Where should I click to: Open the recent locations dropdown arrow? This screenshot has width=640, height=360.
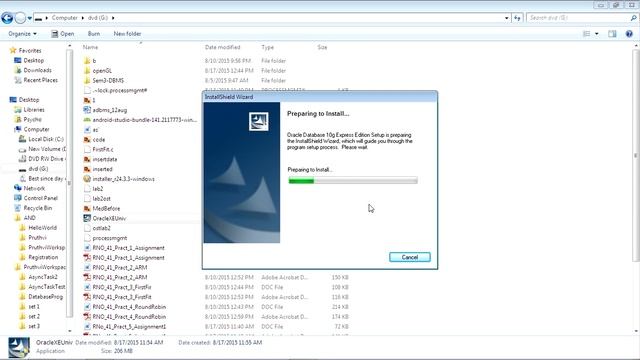[30, 18]
